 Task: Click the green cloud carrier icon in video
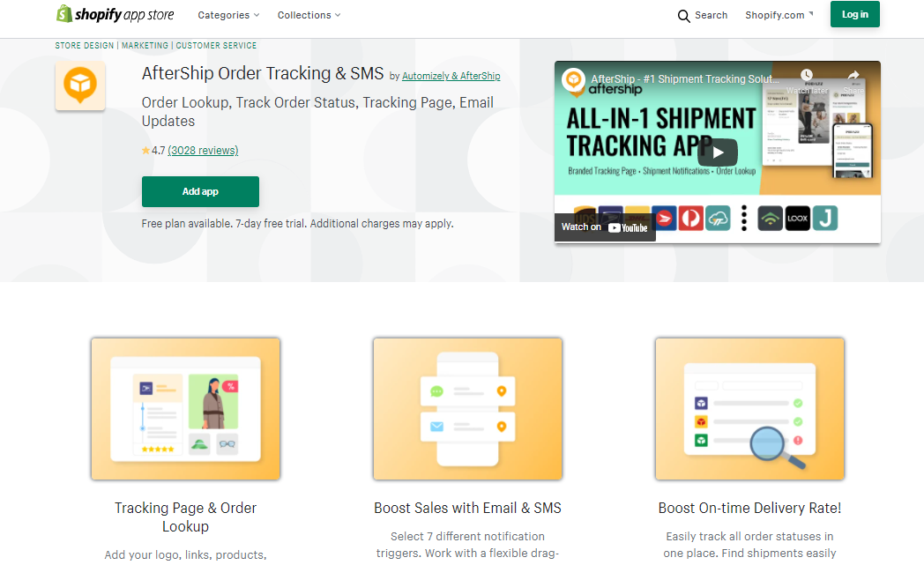(x=718, y=219)
